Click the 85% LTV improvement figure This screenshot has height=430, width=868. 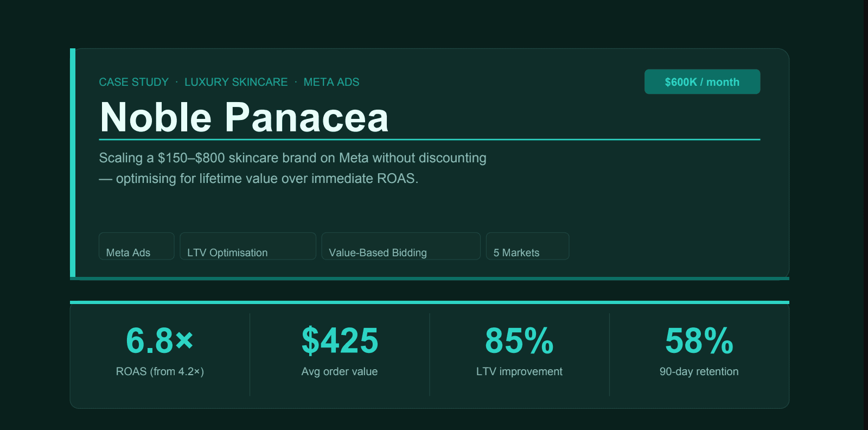[x=519, y=340]
